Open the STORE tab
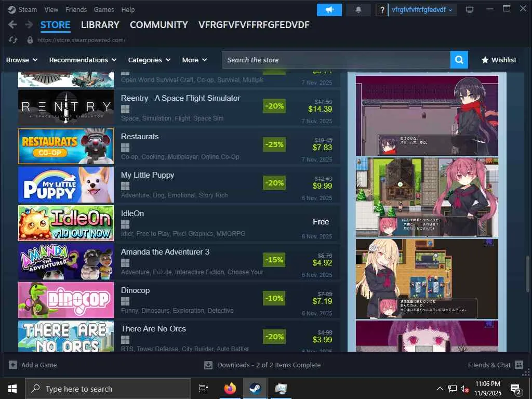532x399 pixels. tap(55, 25)
